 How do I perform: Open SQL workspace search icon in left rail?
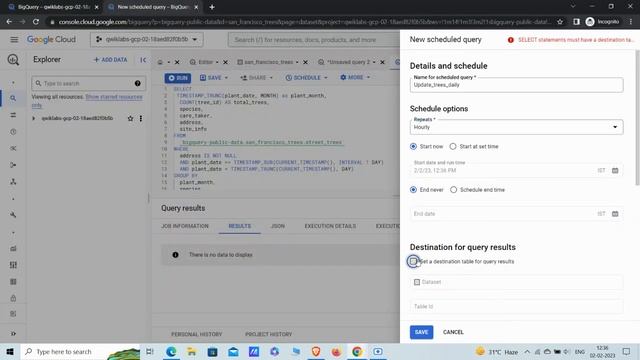click(x=13, y=98)
